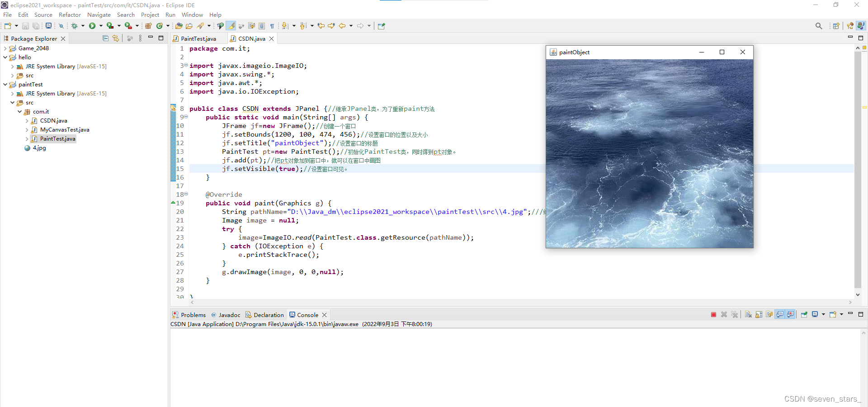Screen dimensions: 868x407
Task: Click the yellow warning marker in overview ruler
Action: click(x=864, y=107)
